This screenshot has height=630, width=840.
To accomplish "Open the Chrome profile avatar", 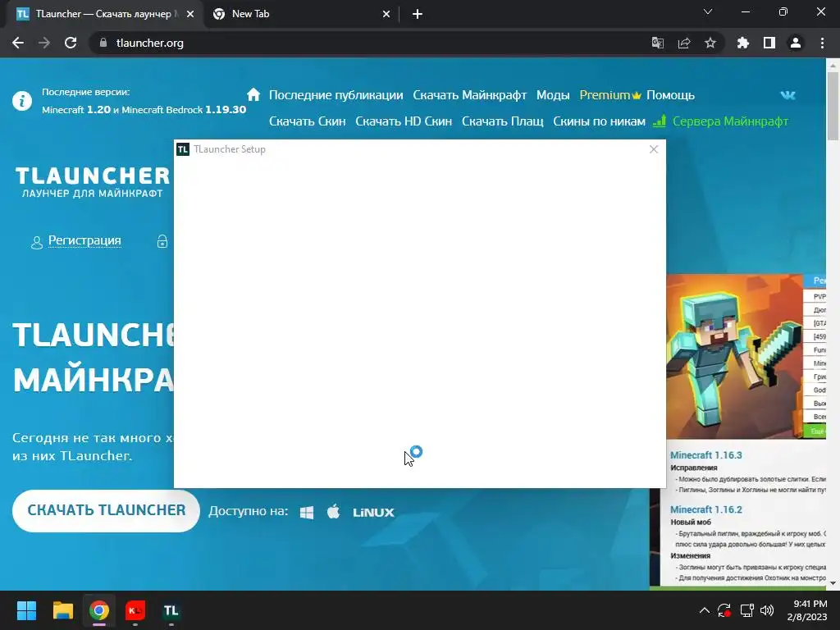I will point(796,43).
